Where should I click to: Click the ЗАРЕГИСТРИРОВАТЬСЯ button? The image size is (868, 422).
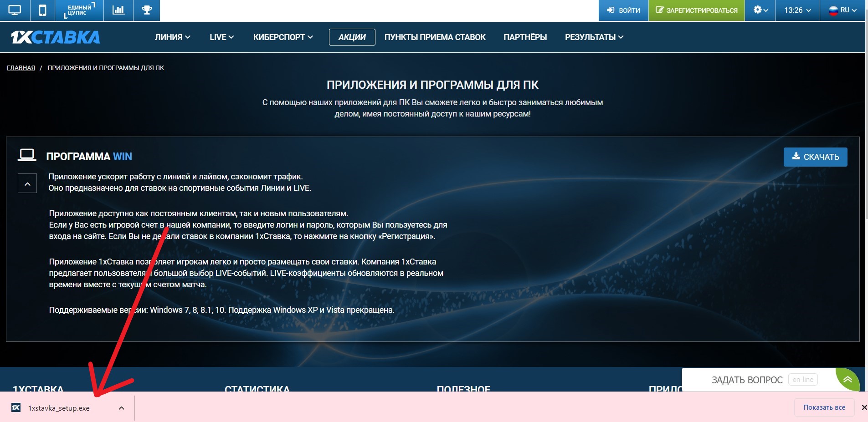tap(697, 10)
